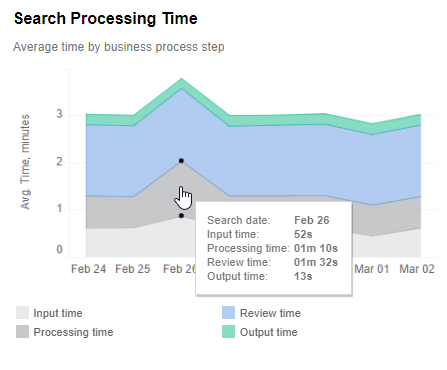Toggle the Processing time legend label
Viewport: 447px width, 370px height.
coord(73,332)
